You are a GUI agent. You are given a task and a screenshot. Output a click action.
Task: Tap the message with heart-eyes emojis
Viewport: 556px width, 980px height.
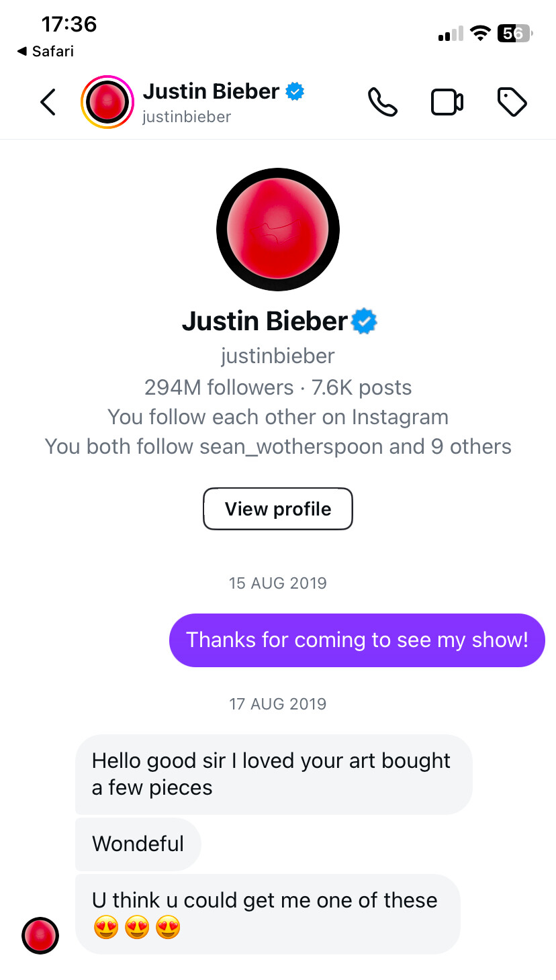[267, 914]
